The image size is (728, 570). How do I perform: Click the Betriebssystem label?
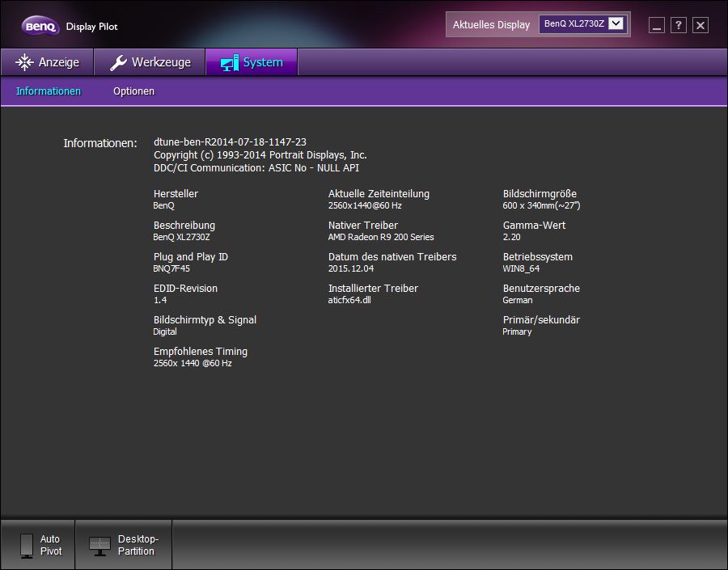tap(538, 256)
